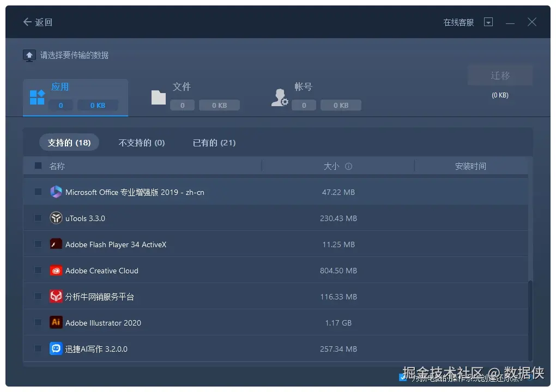Check the Microsoft Office 2019 checkbox
The width and height of the screenshot is (556, 392).
coord(38,192)
